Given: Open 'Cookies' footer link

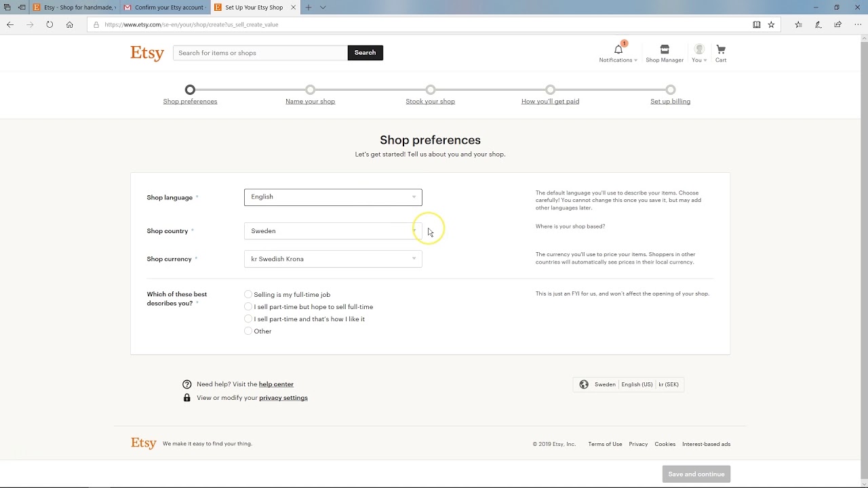Looking at the screenshot, I should pyautogui.click(x=665, y=444).
